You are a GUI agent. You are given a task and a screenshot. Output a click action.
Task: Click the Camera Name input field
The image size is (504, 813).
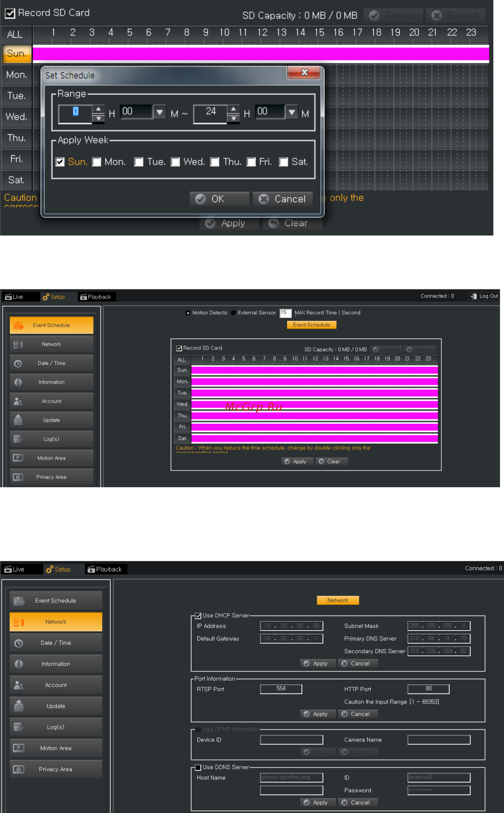(x=439, y=739)
